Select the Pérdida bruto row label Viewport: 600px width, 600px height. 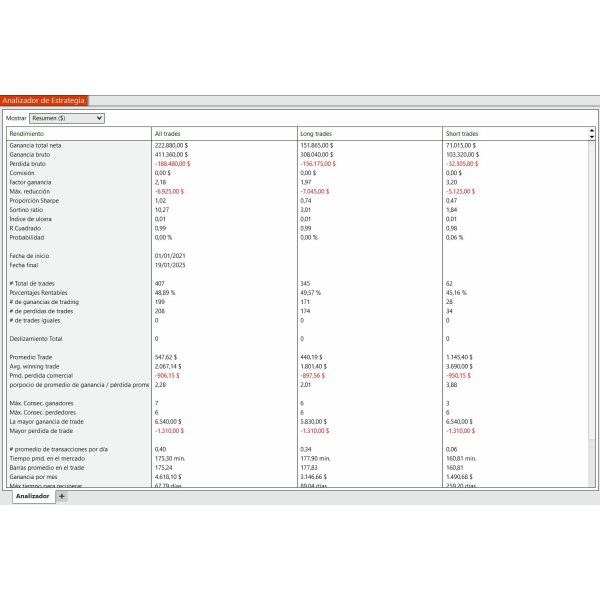(x=28, y=163)
